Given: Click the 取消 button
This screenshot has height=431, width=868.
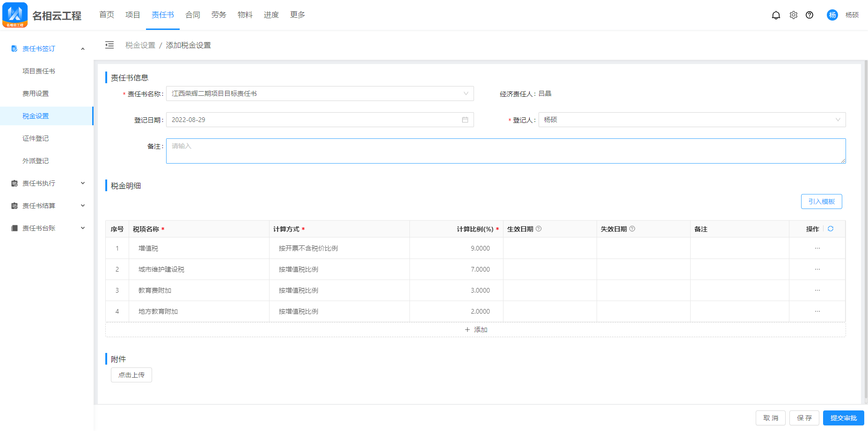Looking at the screenshot, I should (x=771, y=418).
